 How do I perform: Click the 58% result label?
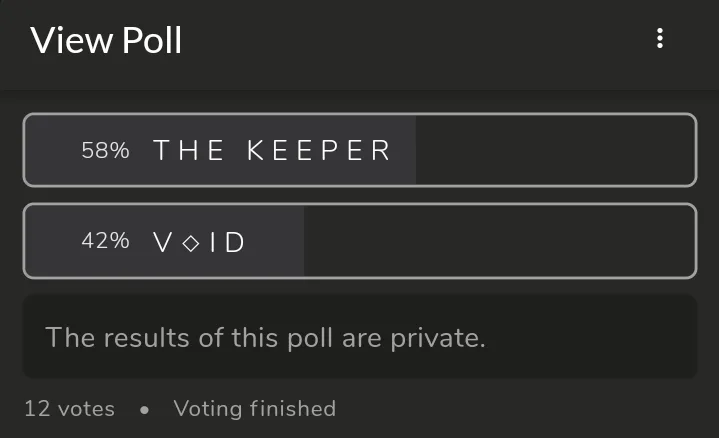tap(105, 151)
